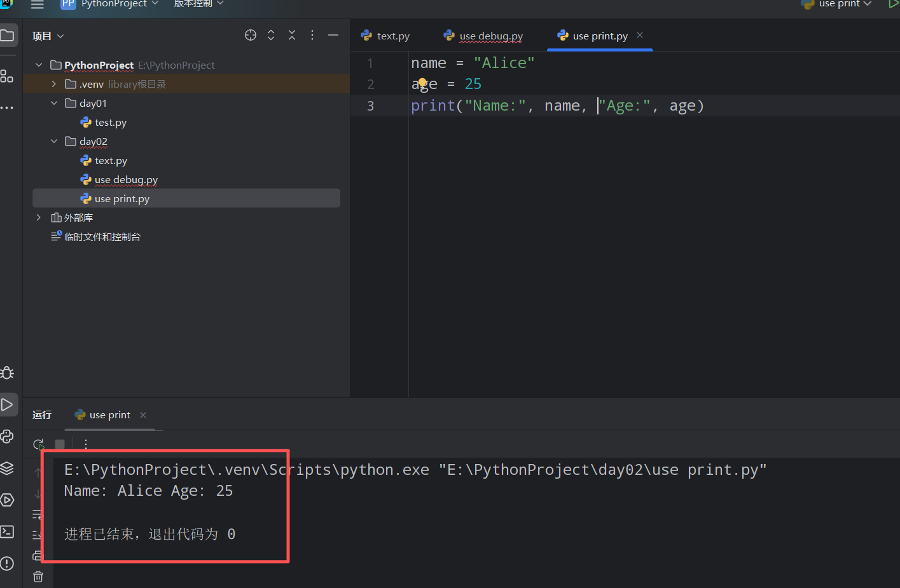900x588 pixels.
Task: Collapse the day02 folder
Action: click(x=54, y=141)
